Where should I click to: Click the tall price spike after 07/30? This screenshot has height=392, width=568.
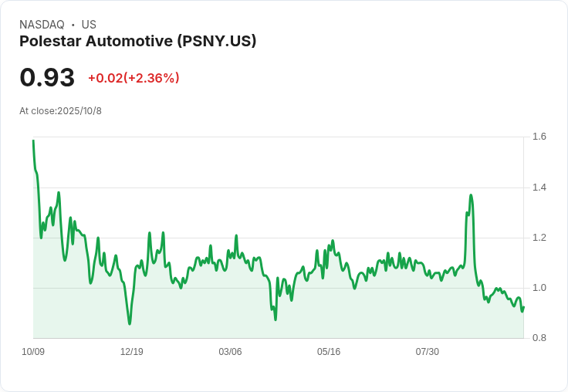coord(471,196)
